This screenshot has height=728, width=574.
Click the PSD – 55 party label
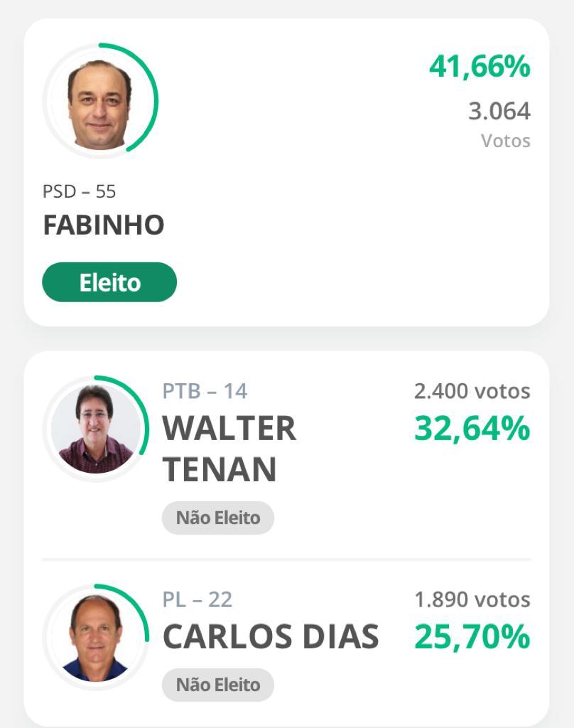click(80, 191)
